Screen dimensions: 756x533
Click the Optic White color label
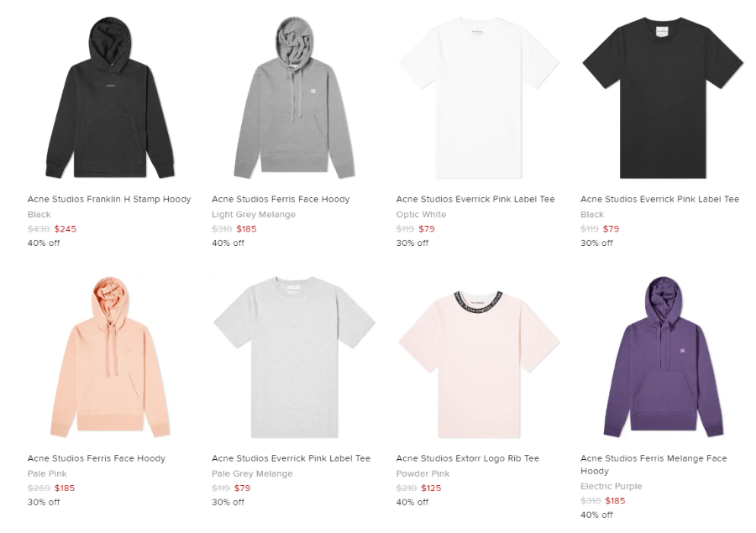click(422, 214)
